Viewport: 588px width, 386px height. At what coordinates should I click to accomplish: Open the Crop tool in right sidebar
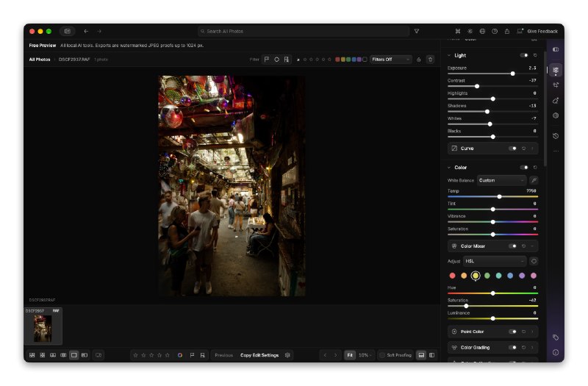pyautogui.click(x=556, y=85)
